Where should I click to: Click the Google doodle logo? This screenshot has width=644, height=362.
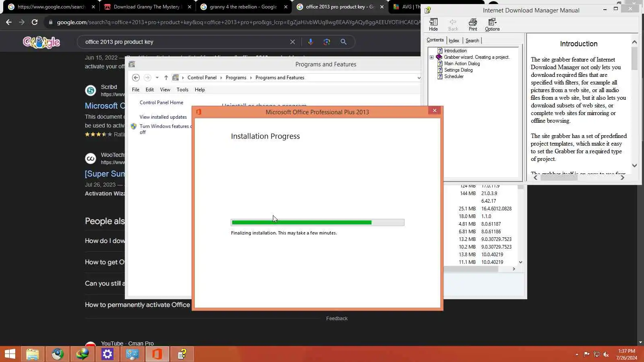point(41,42)
